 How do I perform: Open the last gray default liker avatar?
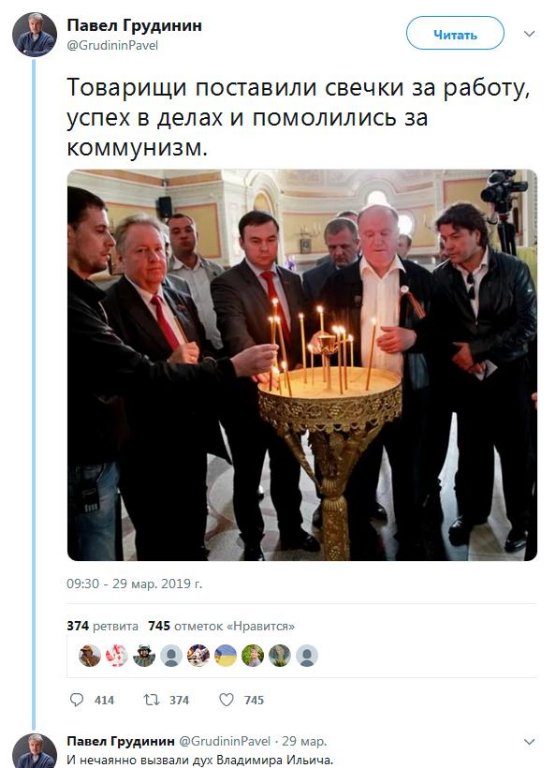tap(307, 655)
